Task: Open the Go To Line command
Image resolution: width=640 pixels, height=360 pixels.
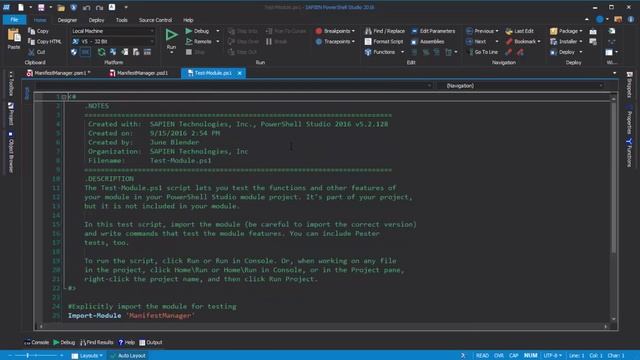Action: (482, 52)
